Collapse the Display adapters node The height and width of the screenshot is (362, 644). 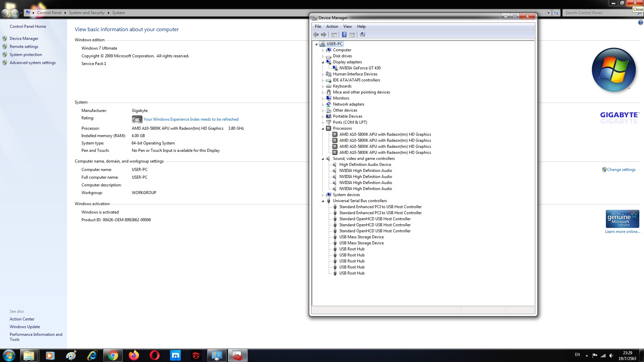[323, 62]
